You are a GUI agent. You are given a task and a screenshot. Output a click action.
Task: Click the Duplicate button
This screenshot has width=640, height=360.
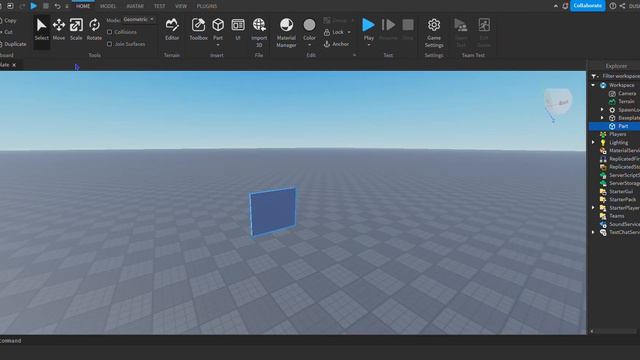(x=13, y=44)
